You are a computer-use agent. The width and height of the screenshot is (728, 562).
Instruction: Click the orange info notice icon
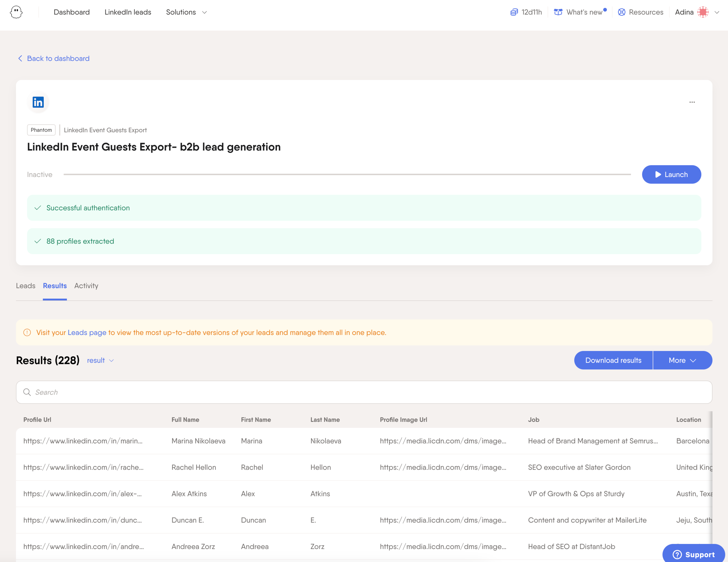tap(27, 333)
